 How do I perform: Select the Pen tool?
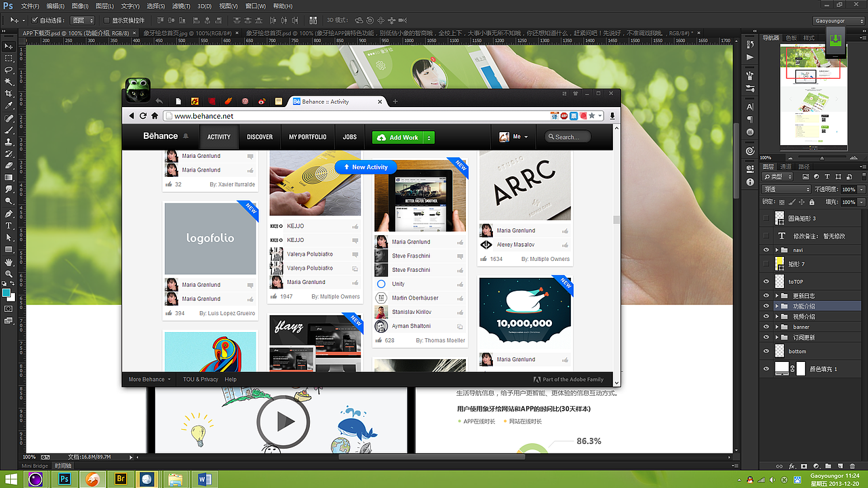tap(9, 213)
